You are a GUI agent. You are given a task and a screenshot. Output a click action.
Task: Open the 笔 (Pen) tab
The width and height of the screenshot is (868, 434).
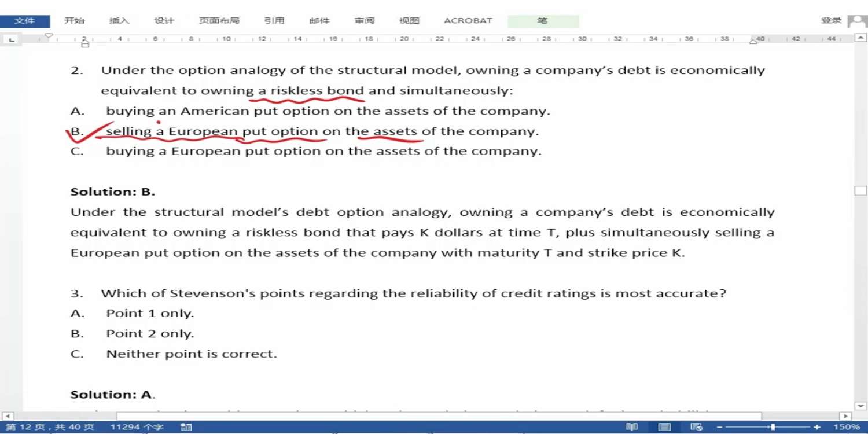pos(542,21)
